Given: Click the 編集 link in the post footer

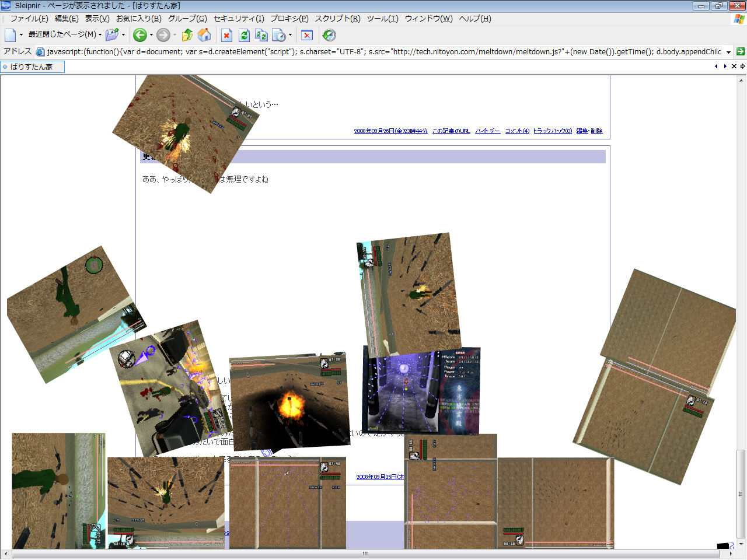Looking at the screenshot, I should coord(582,131).
